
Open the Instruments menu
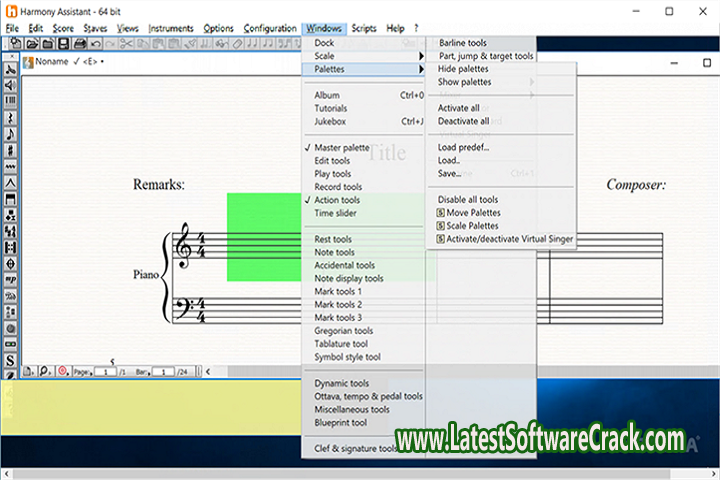171,29
